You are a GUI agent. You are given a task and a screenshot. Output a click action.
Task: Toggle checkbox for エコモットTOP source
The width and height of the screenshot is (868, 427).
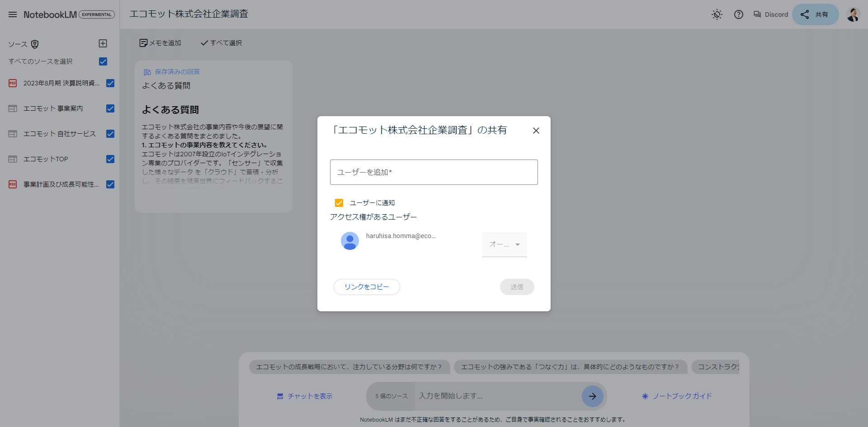point(110,159)
